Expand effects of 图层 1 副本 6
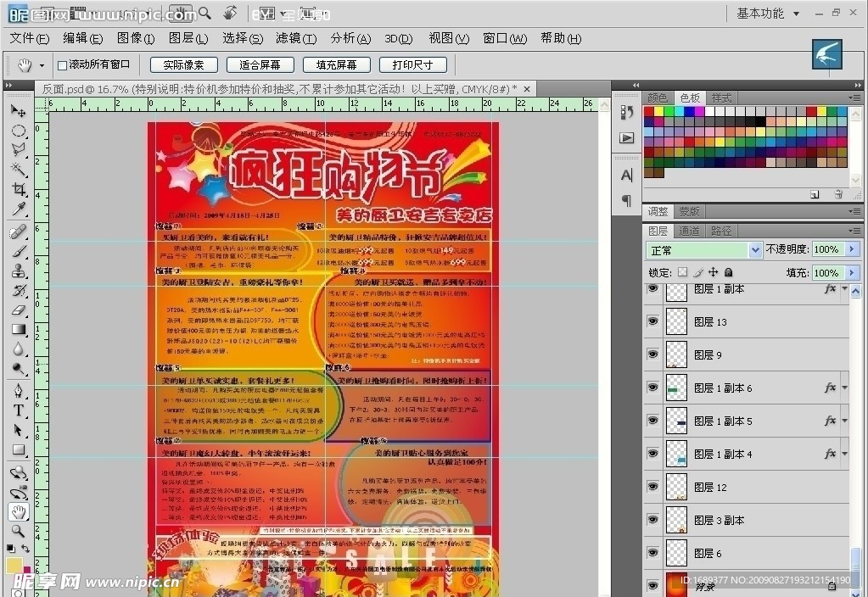Screen dimensions: 868x597 click(844, 388)
